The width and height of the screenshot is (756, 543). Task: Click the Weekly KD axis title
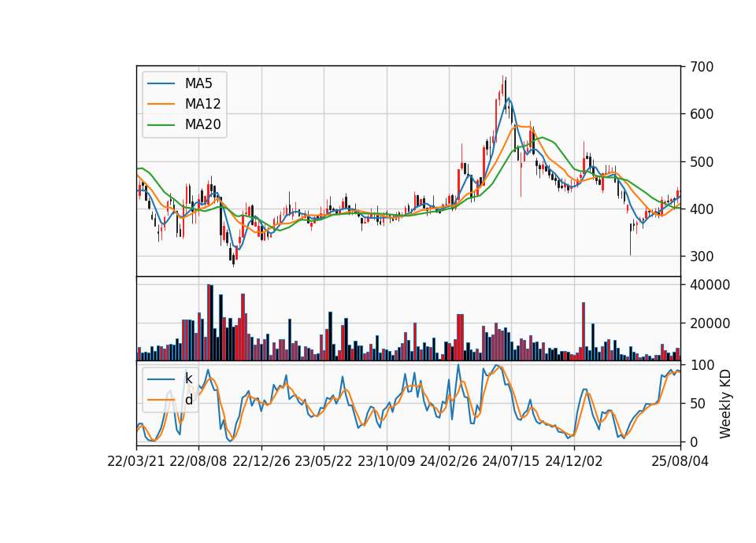click(725, 404)
